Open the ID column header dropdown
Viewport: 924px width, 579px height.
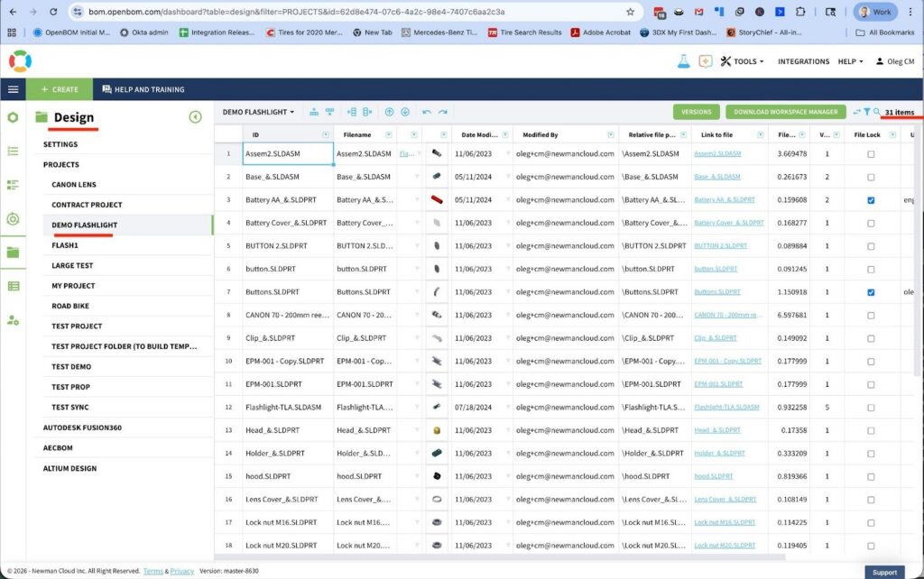coord(325,134)
